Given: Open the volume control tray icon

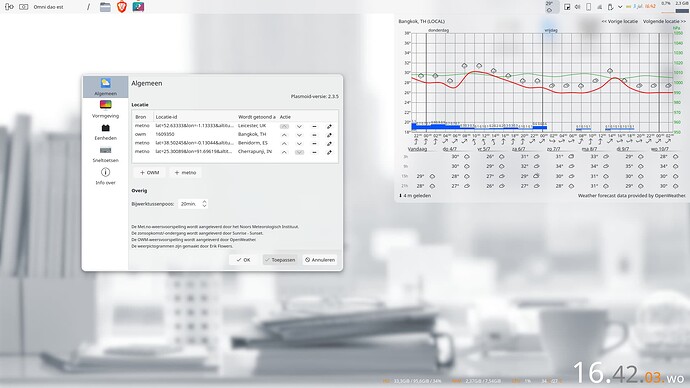Looking at the screenshot, I should pos(577,7).
